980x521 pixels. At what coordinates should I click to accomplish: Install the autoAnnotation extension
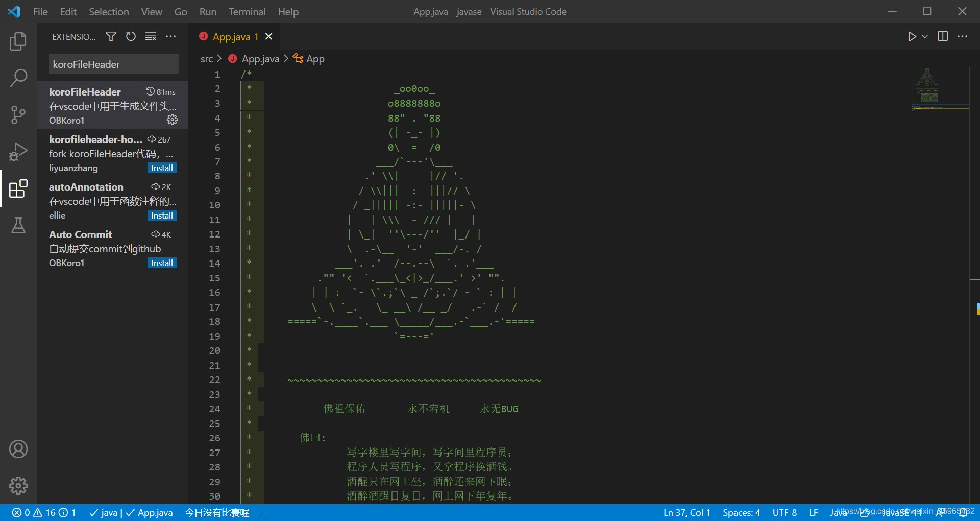(162, 216)
